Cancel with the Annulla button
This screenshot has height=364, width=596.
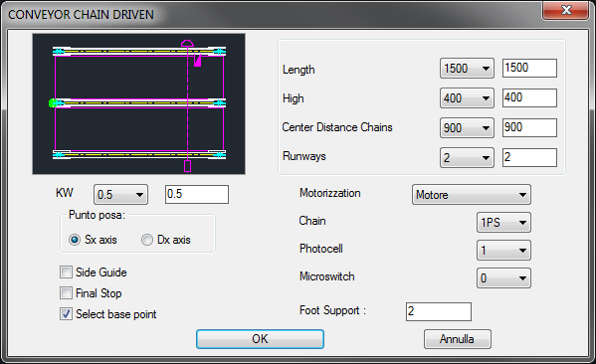click(x=458, y=339)
